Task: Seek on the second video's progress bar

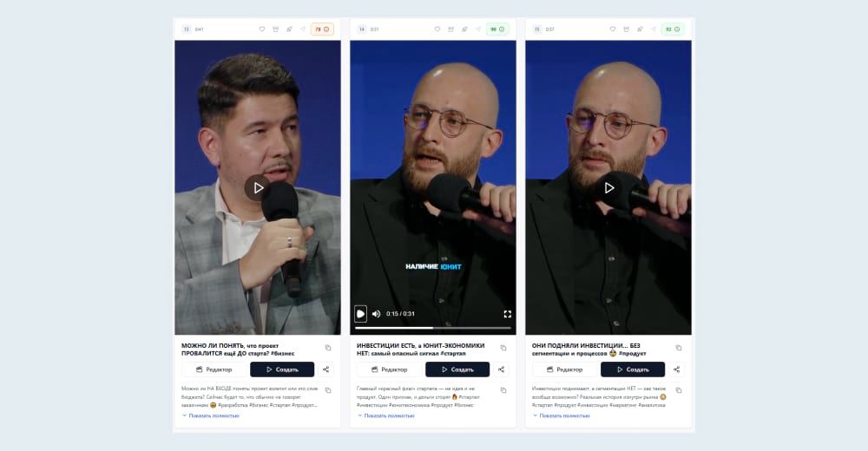Action: [433, 328]
